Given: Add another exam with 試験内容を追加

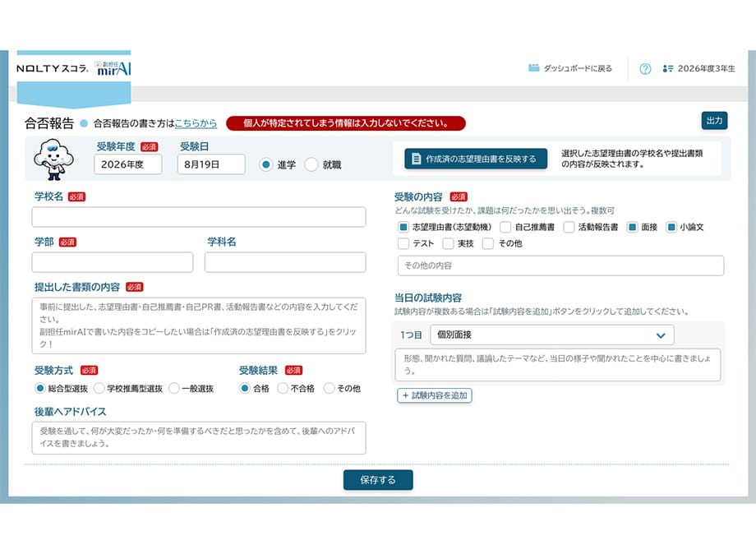Looking at the screenshot, I should [x=435, y=395].
